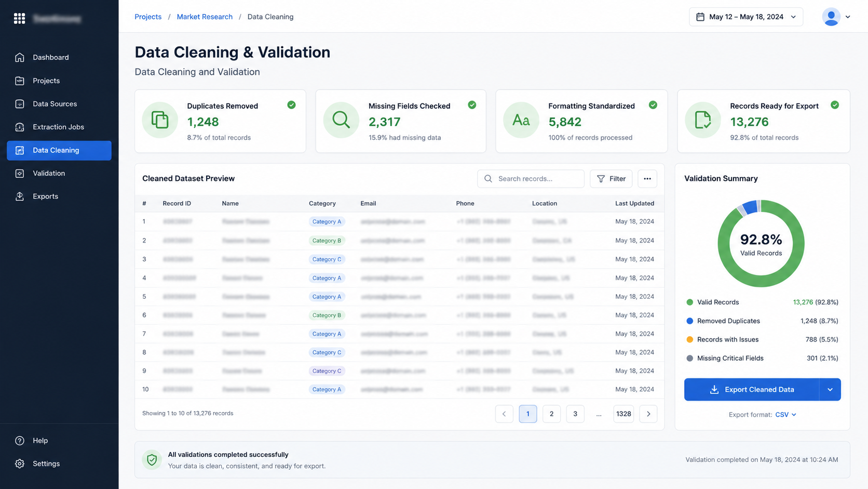Click Category A tag in row 10
This screenshot has height=489, width=868.
(327, 389)
